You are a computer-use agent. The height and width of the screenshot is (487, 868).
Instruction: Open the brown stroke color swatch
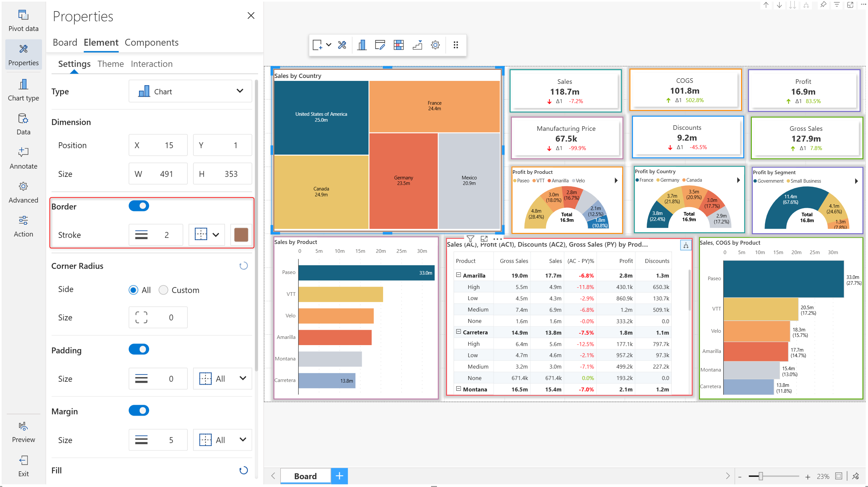point(241,235)
